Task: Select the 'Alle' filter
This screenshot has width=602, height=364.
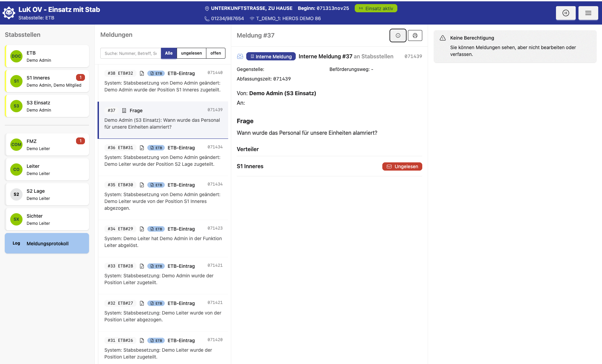Action: (x=169, y=53)
